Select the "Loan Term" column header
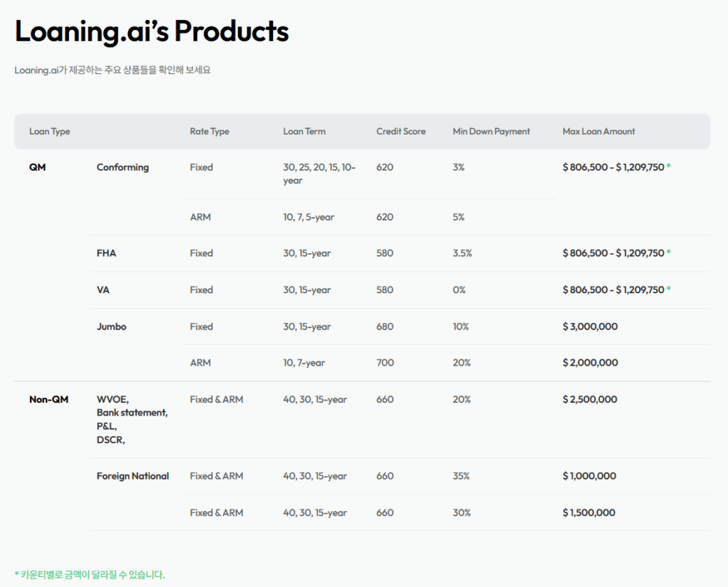Viewport: 728px width, 587px height. point(304,132)
